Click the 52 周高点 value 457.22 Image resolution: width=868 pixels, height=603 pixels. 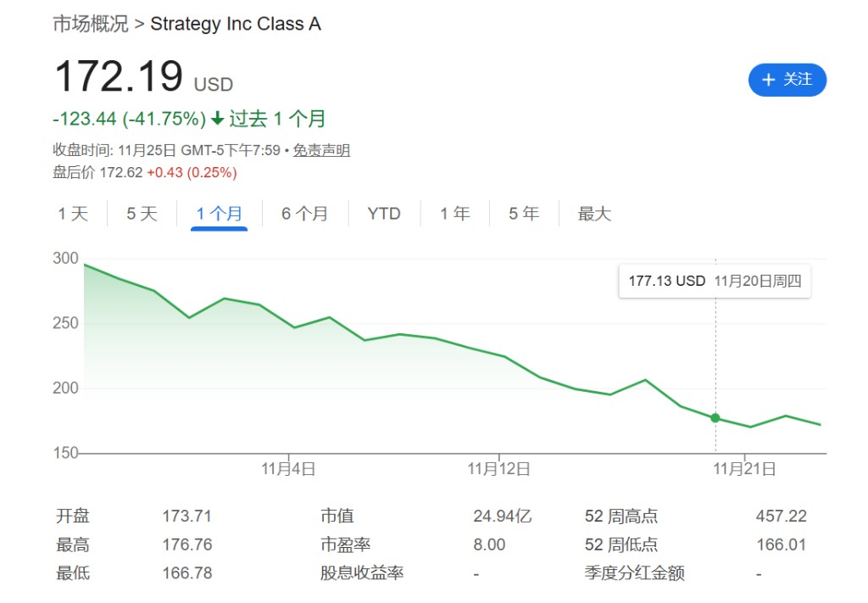(781, 516)
